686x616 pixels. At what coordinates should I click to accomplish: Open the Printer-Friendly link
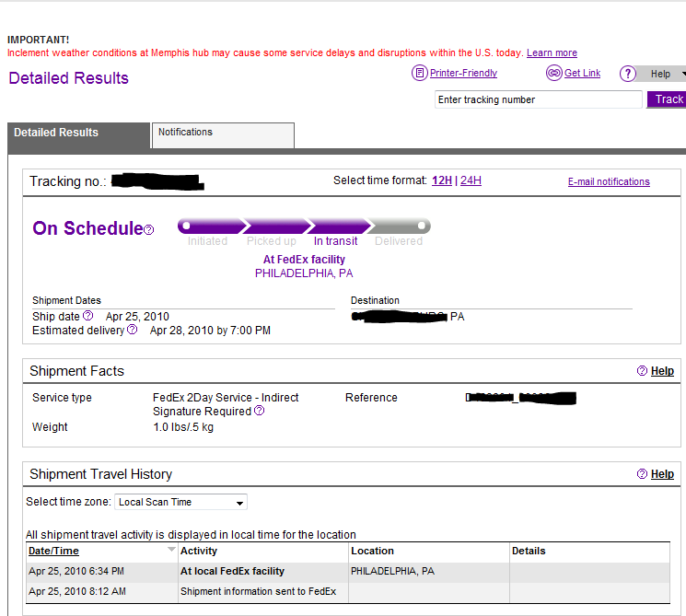click(463, 73)
